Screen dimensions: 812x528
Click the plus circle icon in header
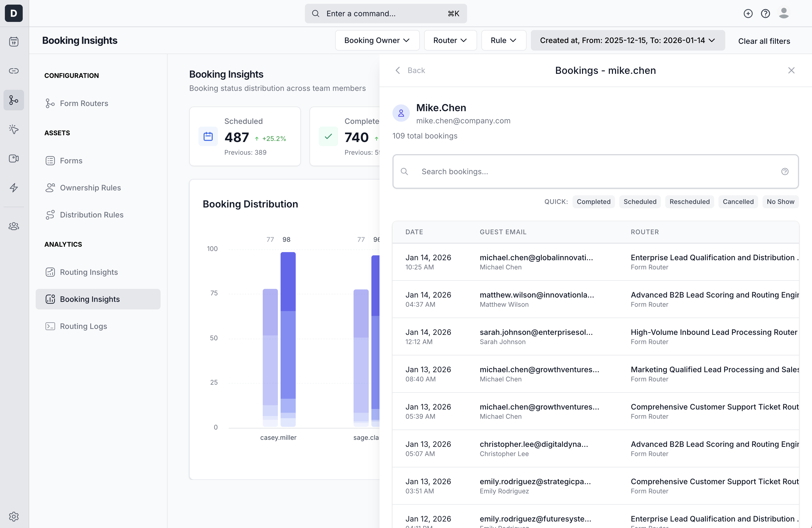click(748, 14)
